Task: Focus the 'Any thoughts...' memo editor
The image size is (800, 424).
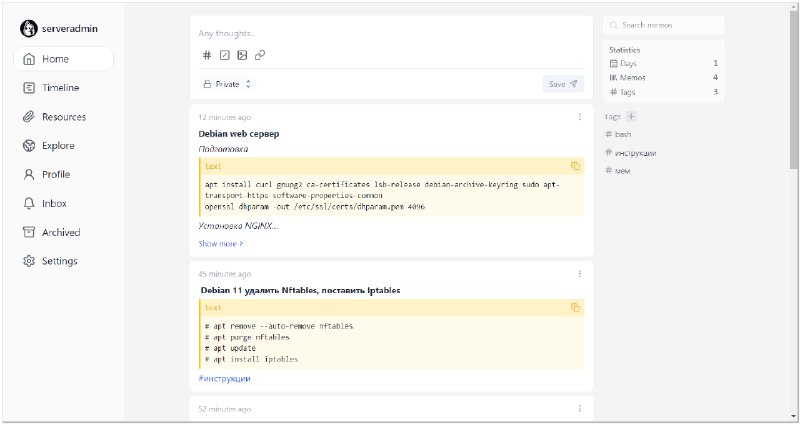Action: coord(391,34)
